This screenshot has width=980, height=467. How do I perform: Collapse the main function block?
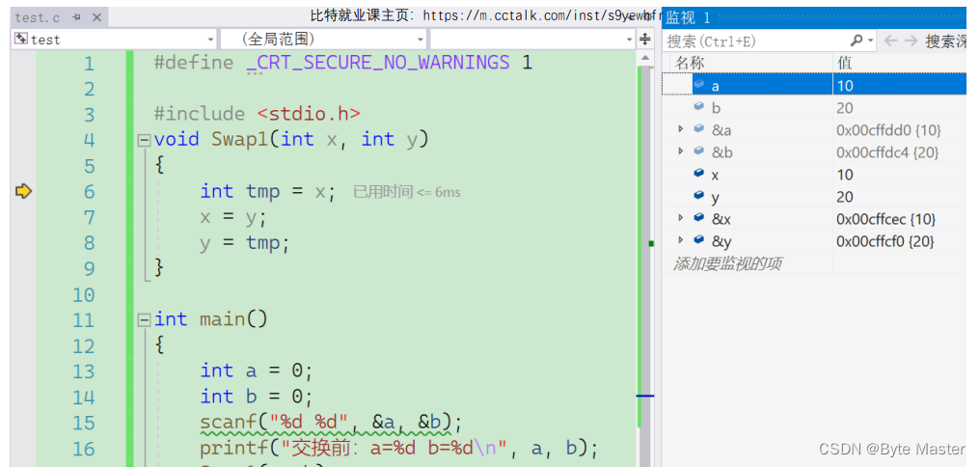click(x=145, y=320)
